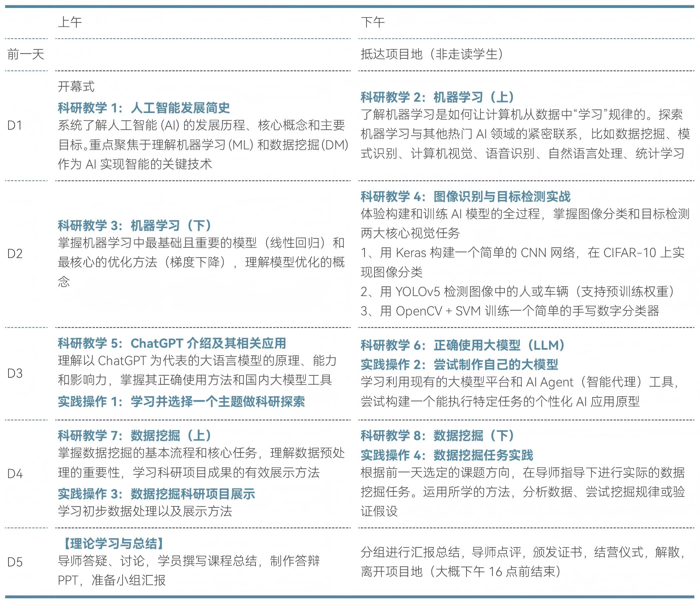Click the D3 row label
The image size is (700, 603).
(x=15, y=373)
